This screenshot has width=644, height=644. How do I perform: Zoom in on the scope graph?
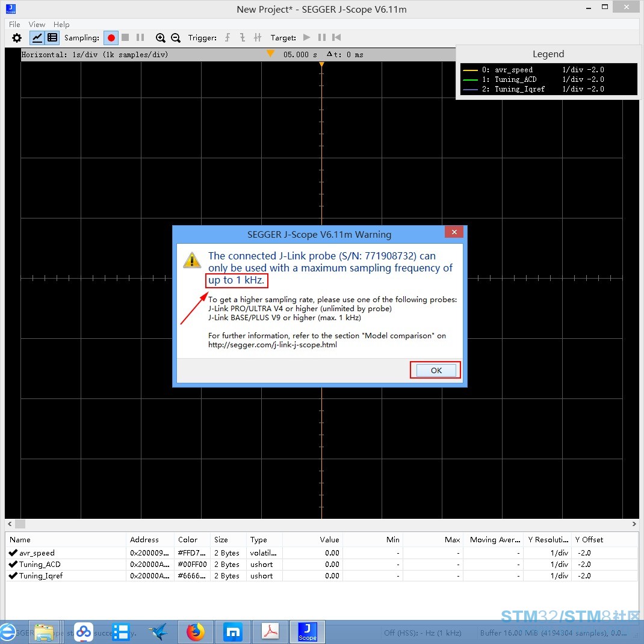point(160,38)
